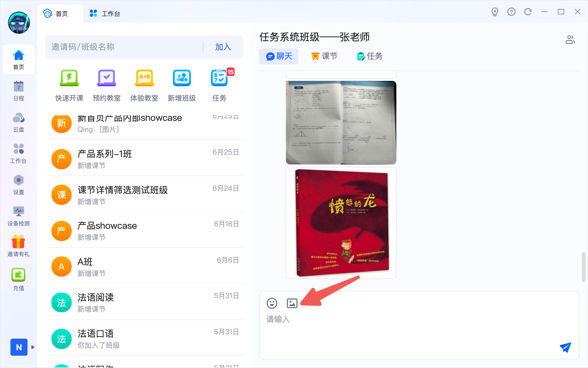This screenshot has width=588, height=368.
Task: Click the lightbulb tips icon
Action: click(x=495, y=12)
